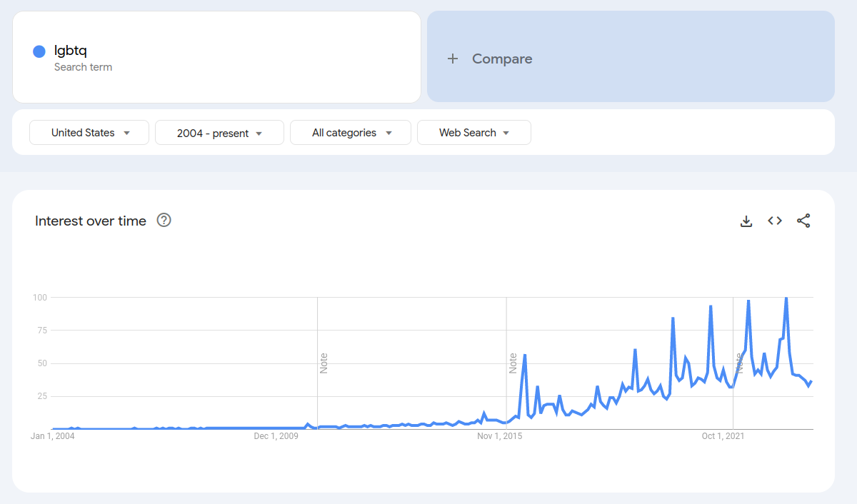Click the Note marker near Nov 2015

coord(513,363)
